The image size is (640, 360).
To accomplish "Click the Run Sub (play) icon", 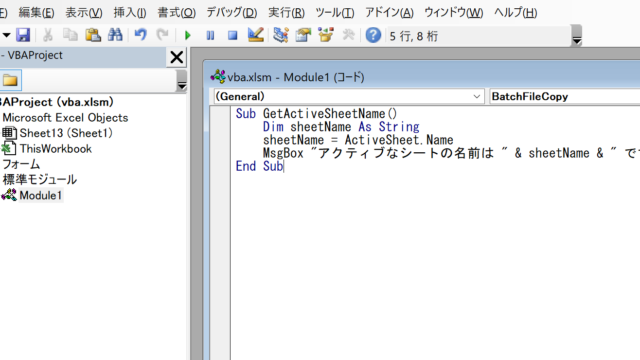I will (x=188, y=36).
